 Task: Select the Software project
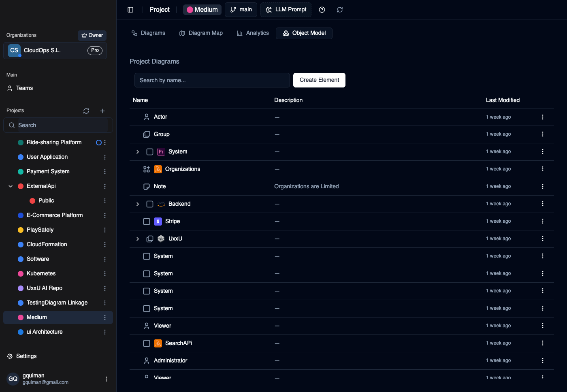tap(58, 259)
